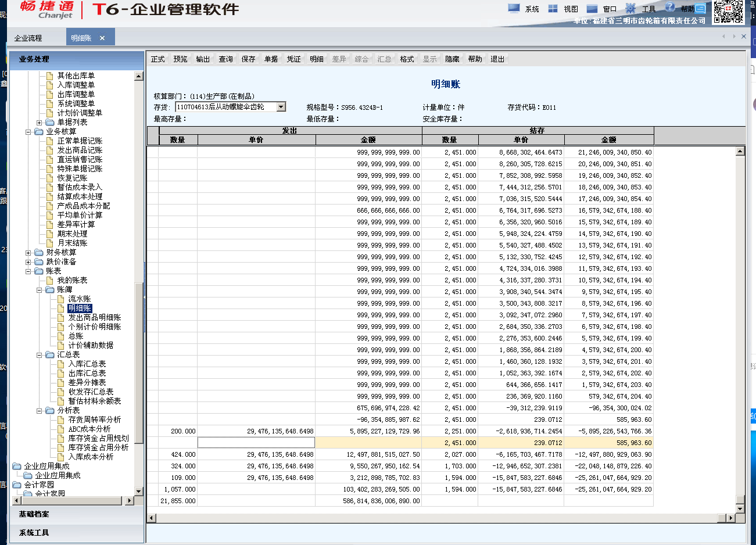Click the tree panel scroll down arrow
Image resolution: width=756 pixels, height=545 pixels.
pyautogui.click(x=138, y=492)
